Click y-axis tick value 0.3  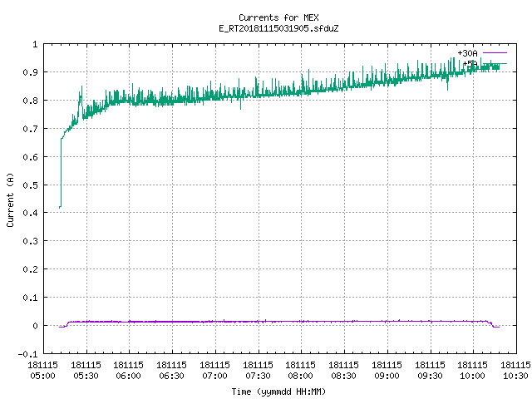point(30,241)
